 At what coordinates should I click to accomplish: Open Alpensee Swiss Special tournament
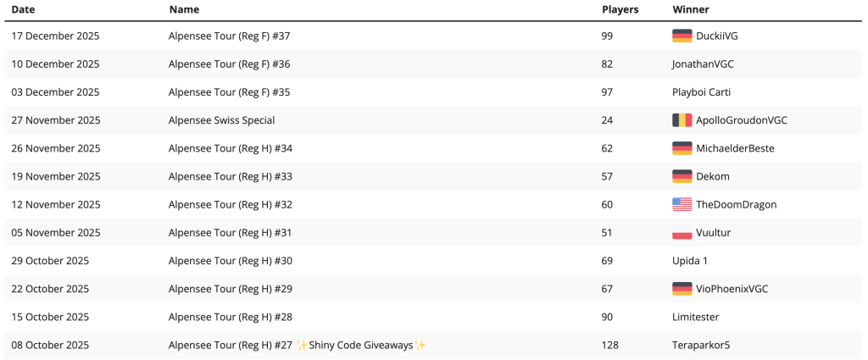point(221,120)
